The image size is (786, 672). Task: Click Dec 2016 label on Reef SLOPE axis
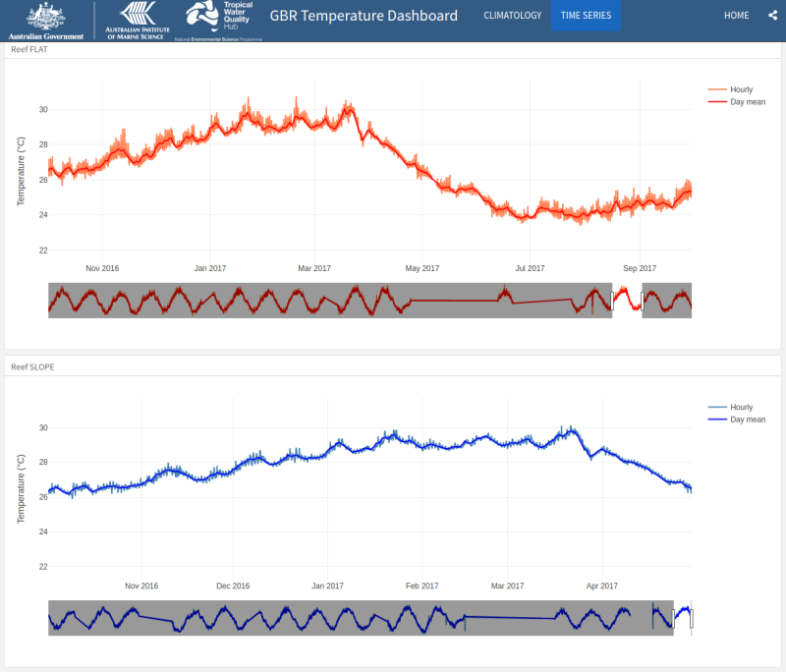point(233,586)
